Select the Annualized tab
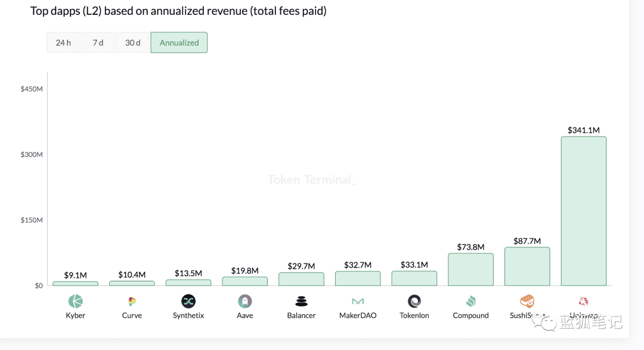The width and height of the screenshot is (644, 350). click(179, 43)
